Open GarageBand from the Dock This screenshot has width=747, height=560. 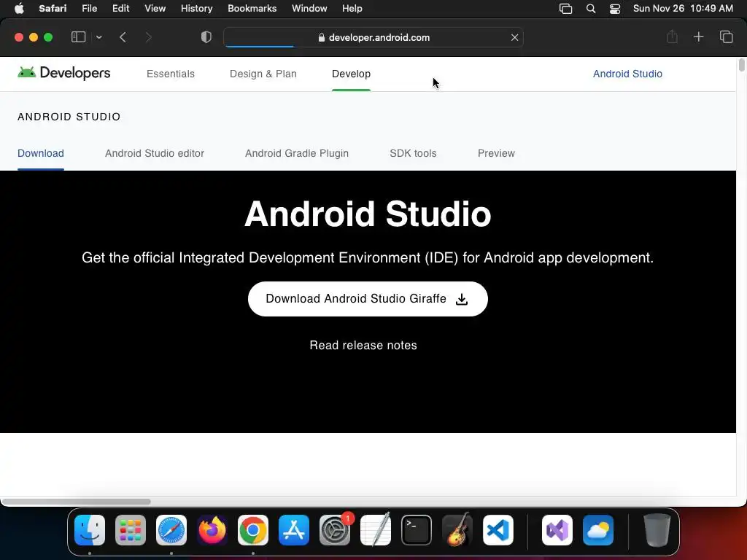pos(457,530)
